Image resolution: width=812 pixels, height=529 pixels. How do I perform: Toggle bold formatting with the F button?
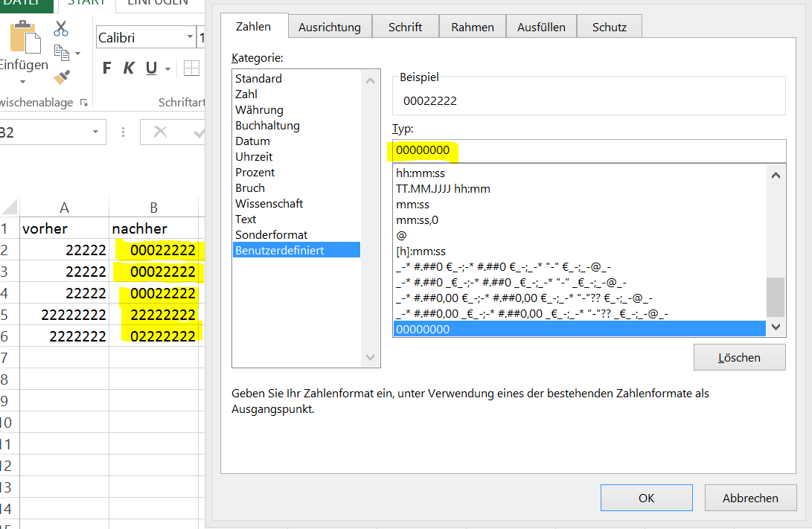pos(106,68)
